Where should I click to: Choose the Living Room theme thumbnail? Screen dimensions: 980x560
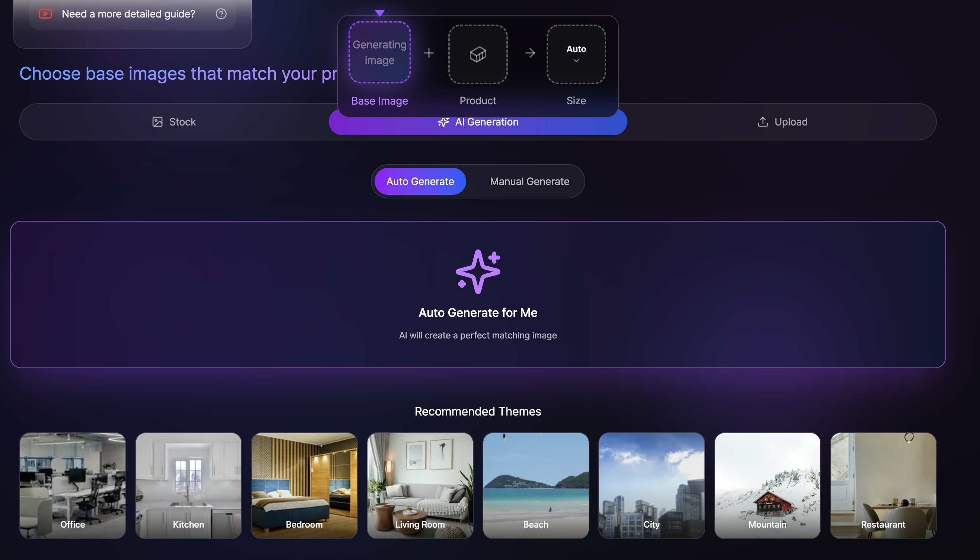pos(420,486)
